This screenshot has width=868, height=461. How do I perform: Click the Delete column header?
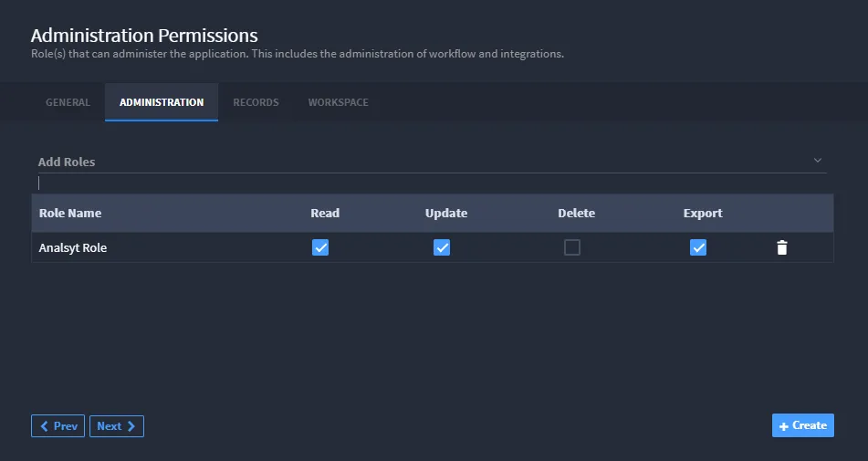pyautogui.click(x=576, y=213)
